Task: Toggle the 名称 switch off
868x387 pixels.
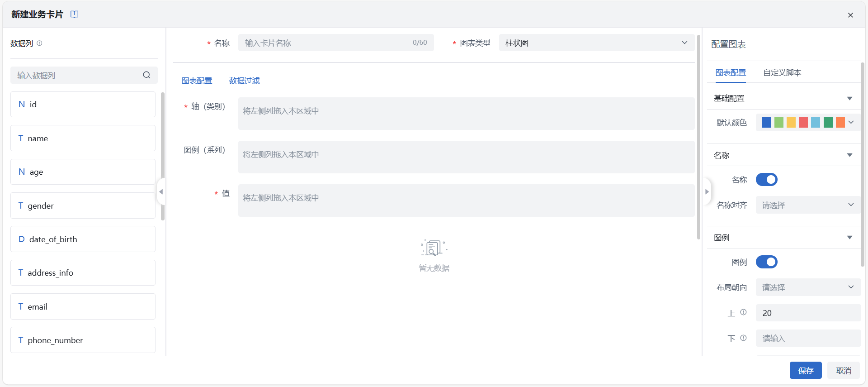Action: (767, 180)
